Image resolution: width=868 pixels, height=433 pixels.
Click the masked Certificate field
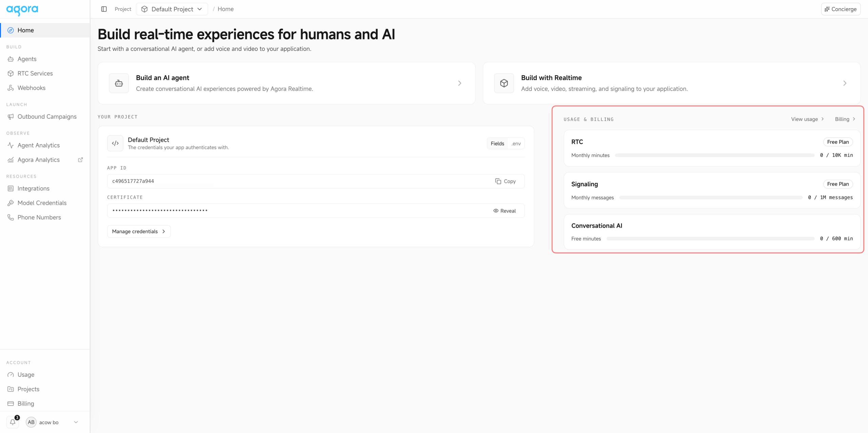point(316,211)
